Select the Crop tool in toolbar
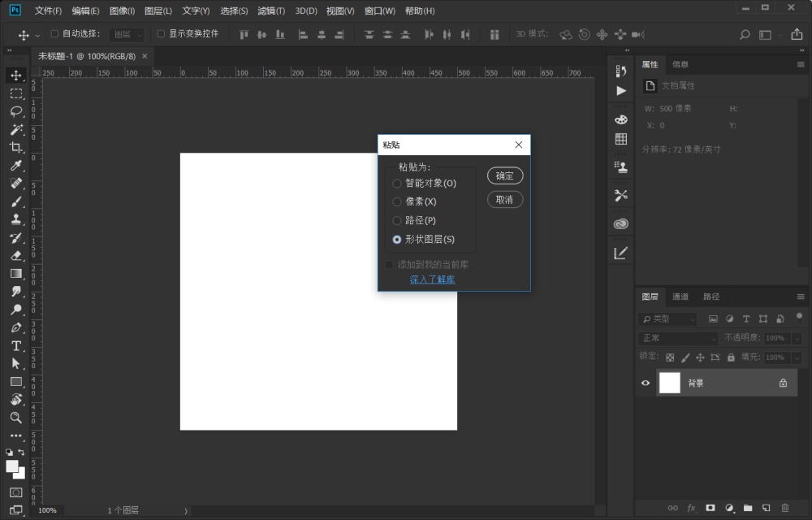The height and width of the screenshot is (520, 812). 15,147
